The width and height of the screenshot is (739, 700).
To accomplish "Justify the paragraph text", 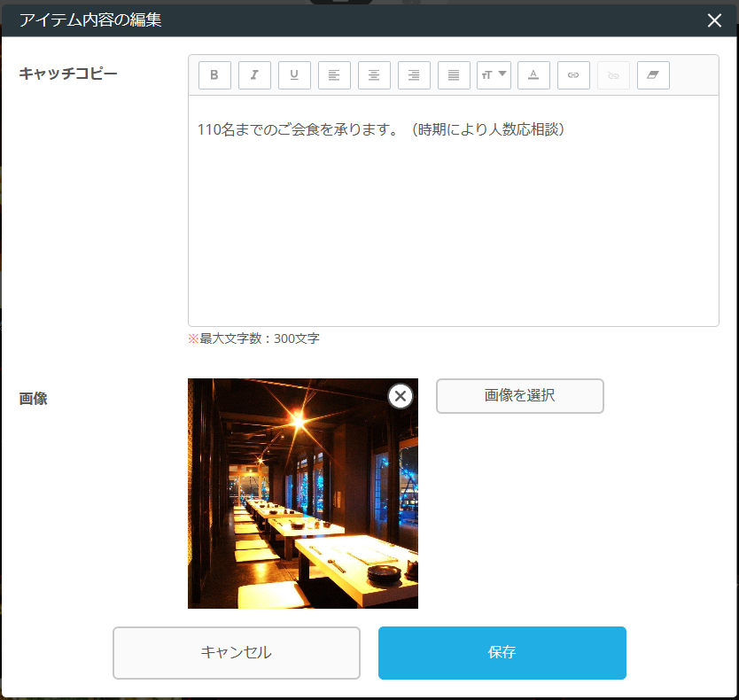I will pos(454,74).
